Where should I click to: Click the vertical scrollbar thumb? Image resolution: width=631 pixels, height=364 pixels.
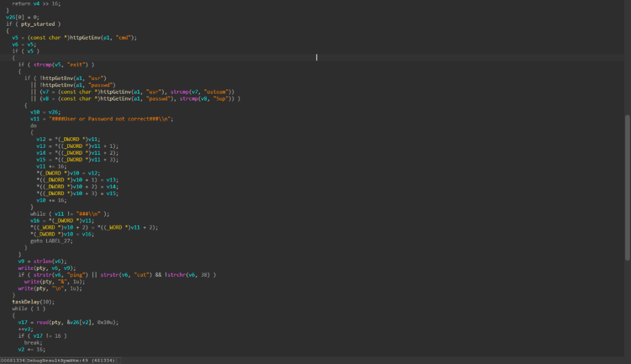click(627, 188)
